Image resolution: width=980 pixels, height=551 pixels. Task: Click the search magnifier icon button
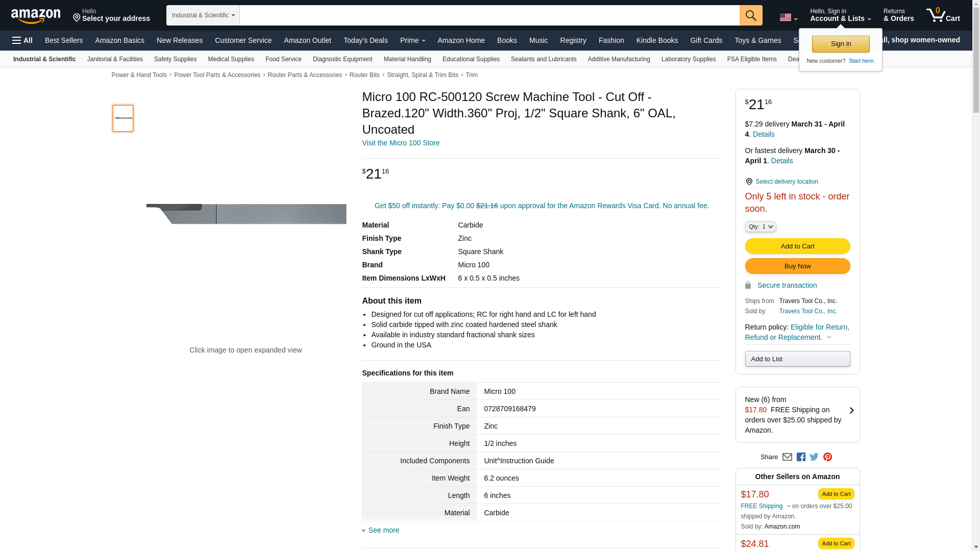click(750, 15)
